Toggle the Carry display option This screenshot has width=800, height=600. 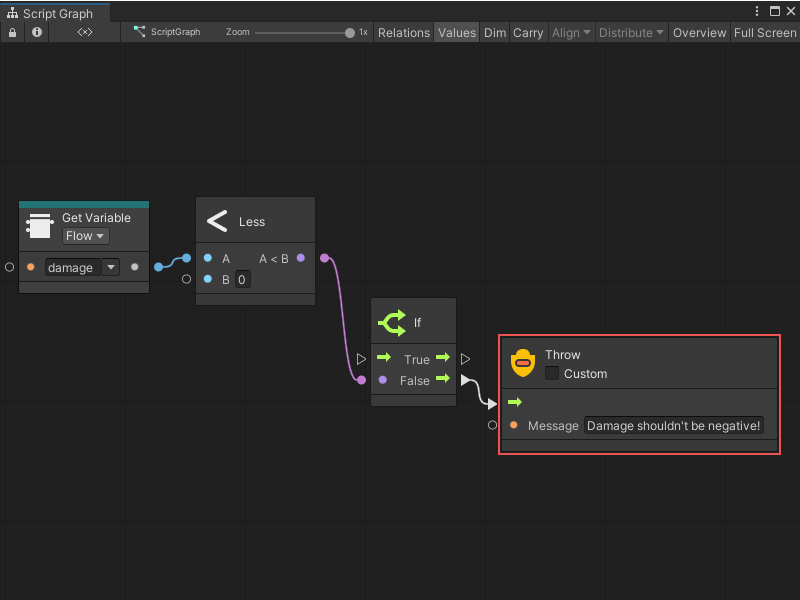click(x=528, y=32)
